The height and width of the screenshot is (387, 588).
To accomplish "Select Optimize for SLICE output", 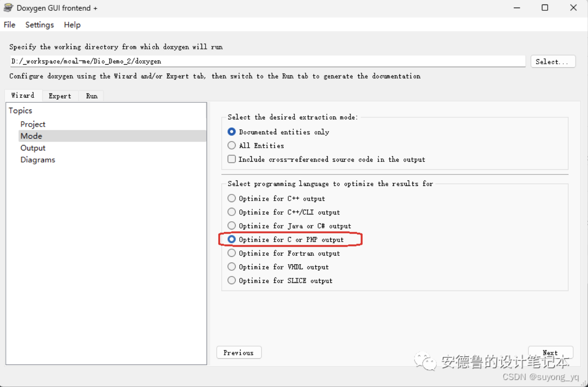I will [280, 281].
